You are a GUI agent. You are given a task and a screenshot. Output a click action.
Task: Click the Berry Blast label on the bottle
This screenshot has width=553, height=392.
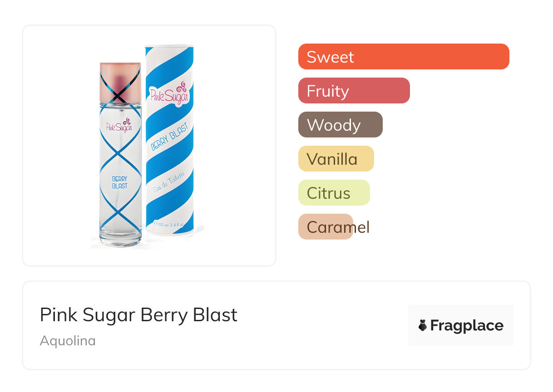coord(120,182)
